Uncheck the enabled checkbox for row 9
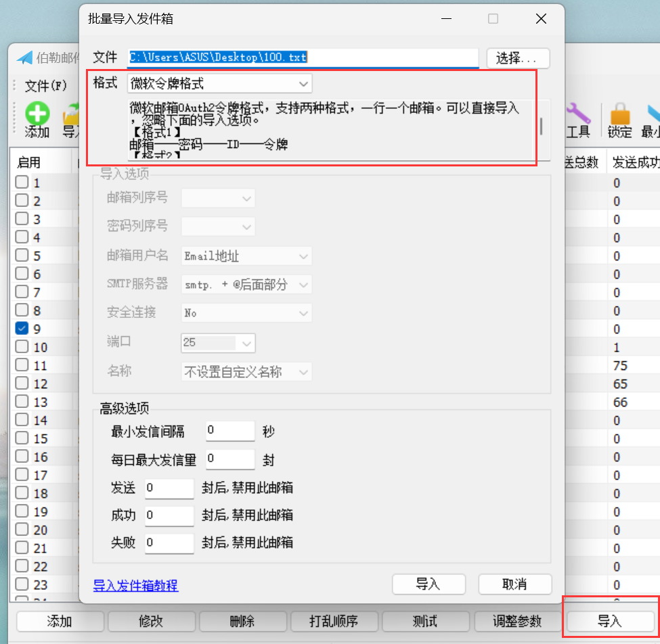The image size is (660, 644). 22,329
